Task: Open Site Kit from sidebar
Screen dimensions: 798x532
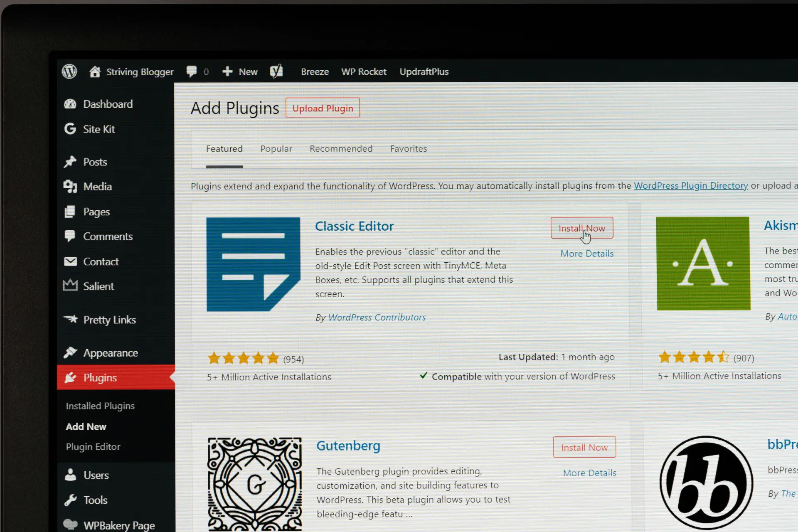Action: [x=99, y=129]
